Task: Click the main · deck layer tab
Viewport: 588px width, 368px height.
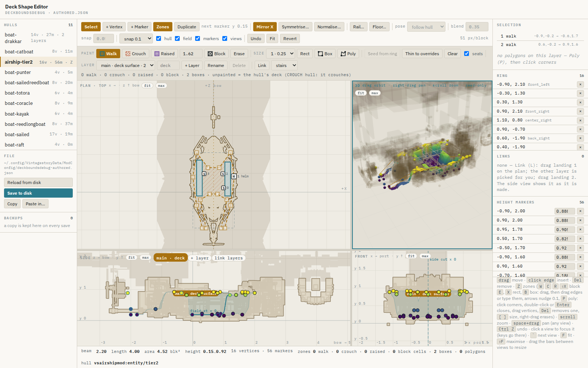Action: [x=171, y=258]
